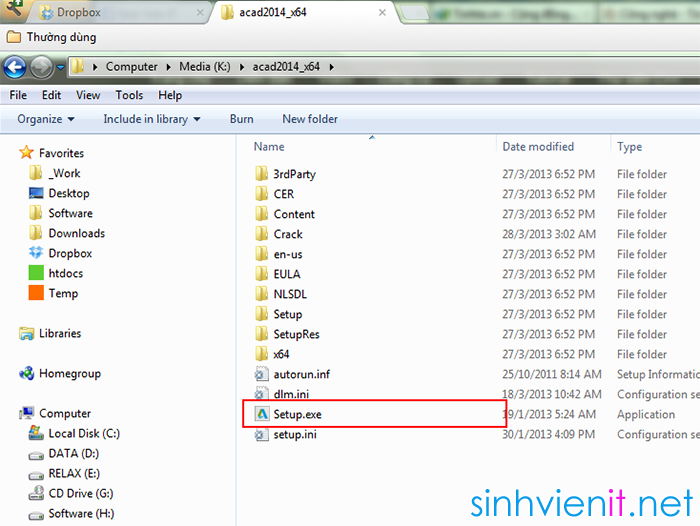Click the NLSDL folder icon
700x526 pixels.
[262, 294]
